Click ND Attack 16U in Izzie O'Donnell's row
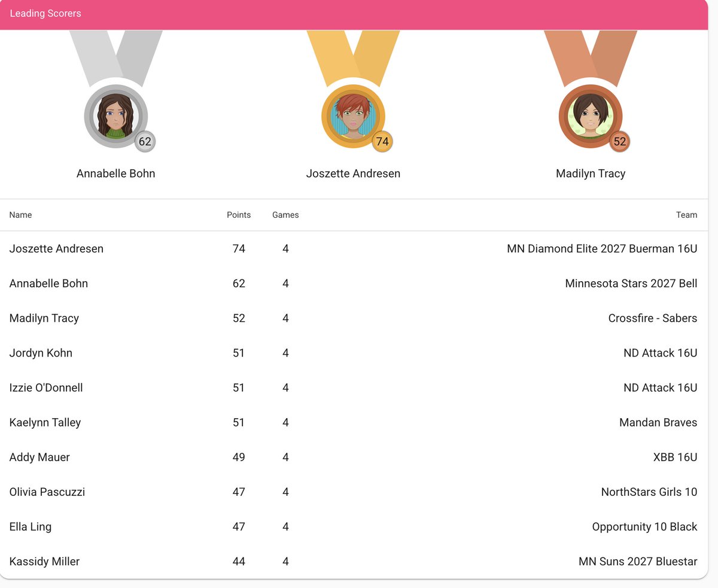The image size is (718, 588). pyautogui.click(x=661, y=388)
